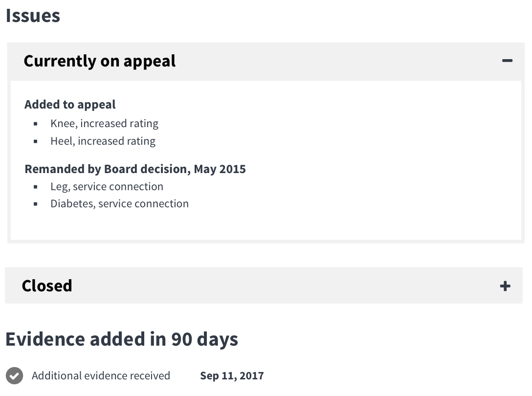Click the Sep 11, 2017 date
This screenshot has height=396, width=532.
[232, 375]
